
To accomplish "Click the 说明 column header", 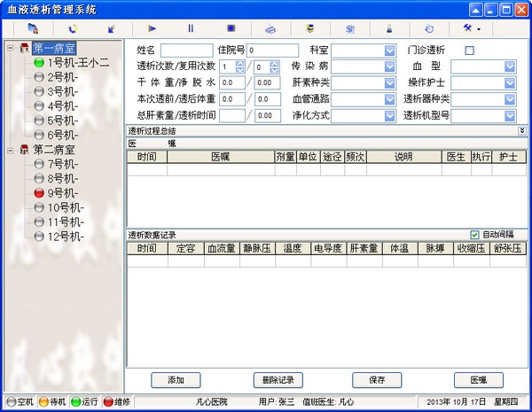I will click(x=403, y=157).
